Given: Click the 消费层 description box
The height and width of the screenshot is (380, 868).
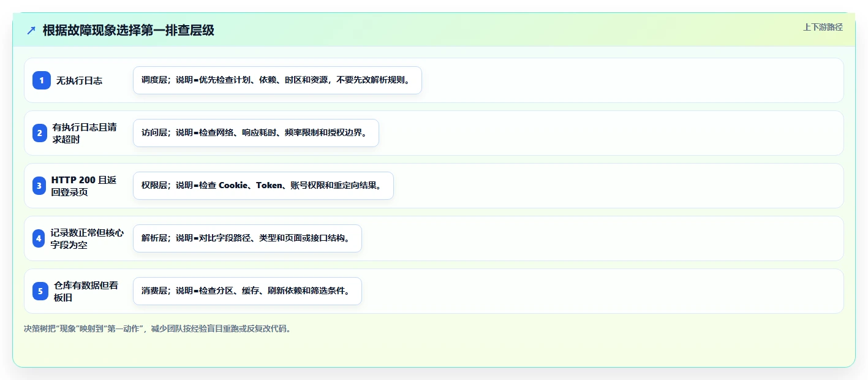Looking at the screenshot, I should pyautogui.click(x=247, y=291).
